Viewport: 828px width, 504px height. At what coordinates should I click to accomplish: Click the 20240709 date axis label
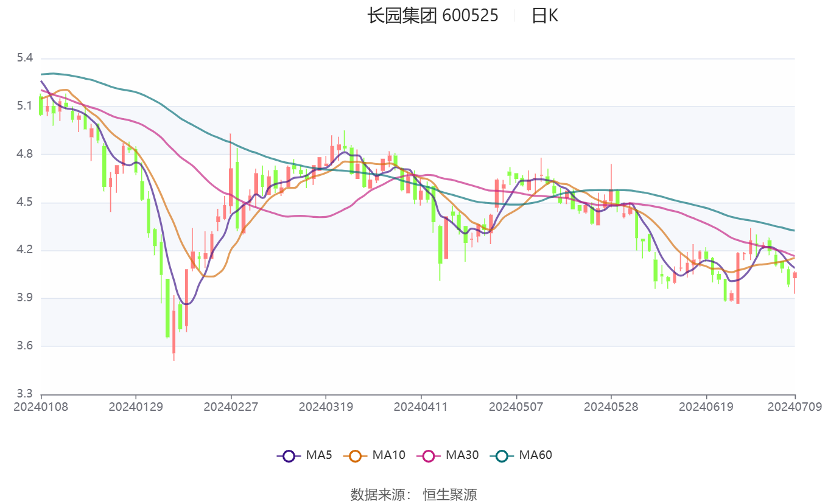[x=795, y=406]
